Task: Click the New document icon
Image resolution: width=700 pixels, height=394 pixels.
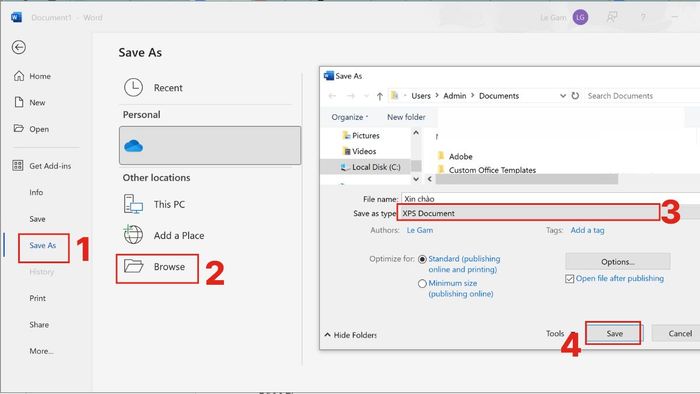Action: [19, 102]
